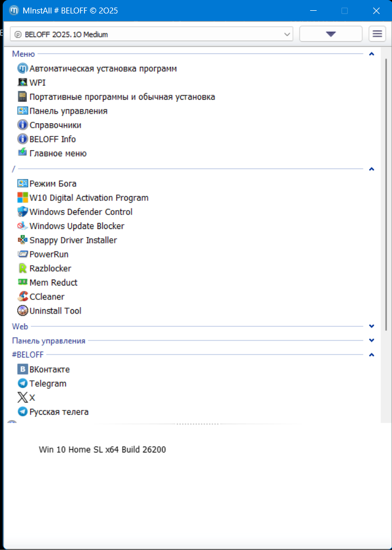Click the Uninstall Tool icon
392x550 pixels.
[23, 311]
